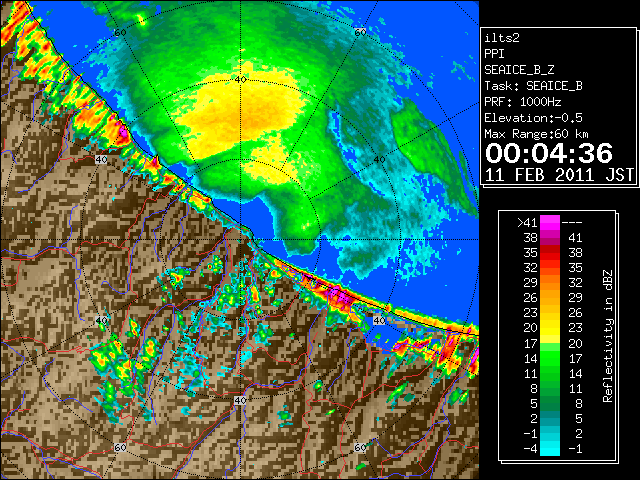The width and height of the screenshot is (640, 480).
Task: Click the '40' ring label north of center
Action: point(240,80)
